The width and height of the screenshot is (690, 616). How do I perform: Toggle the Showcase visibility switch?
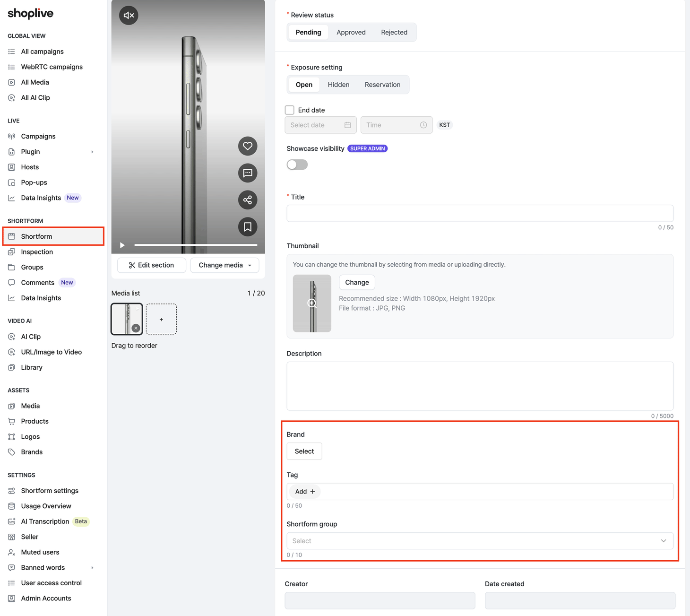(x=297, y=165)
